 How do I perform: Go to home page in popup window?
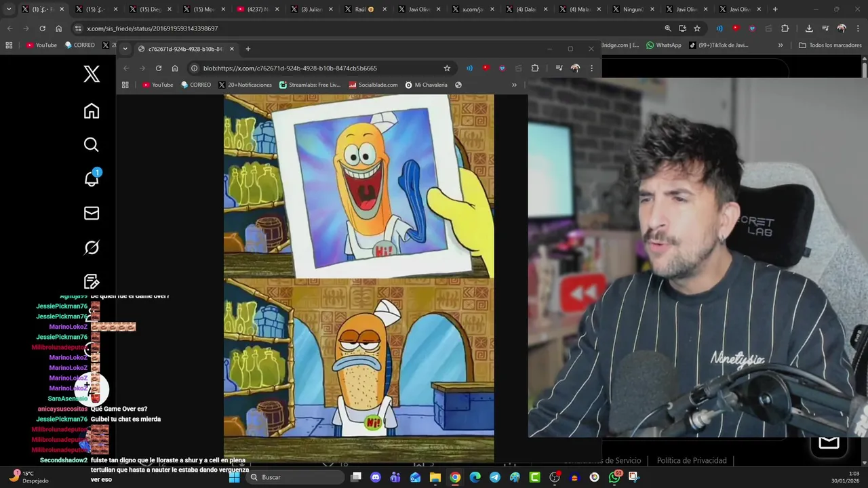[x=175, y=68]
